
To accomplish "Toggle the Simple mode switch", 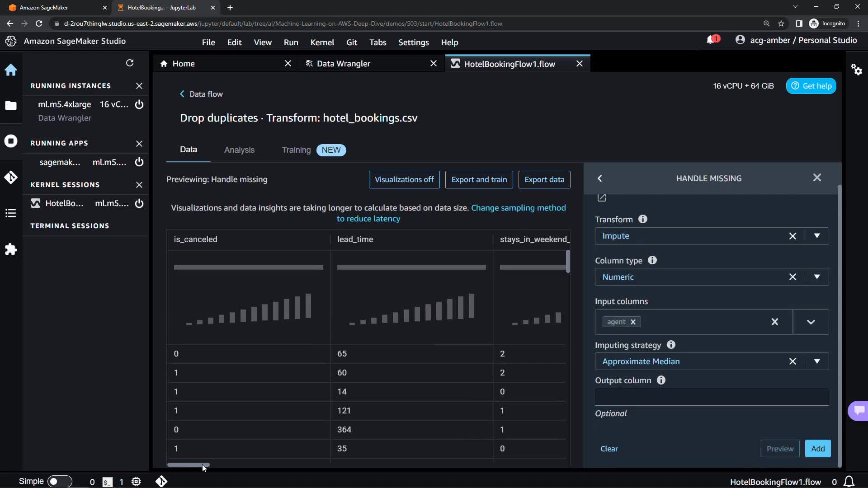I will pos(59,482).
